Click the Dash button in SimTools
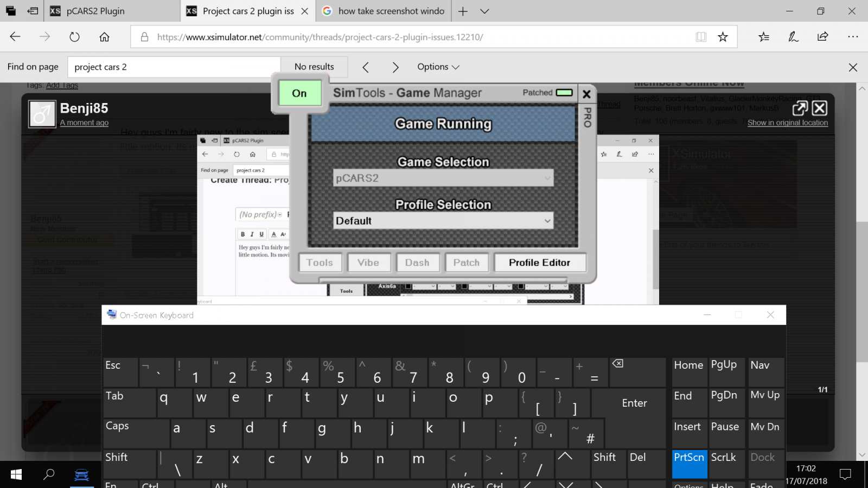 (x=417, y=262)
